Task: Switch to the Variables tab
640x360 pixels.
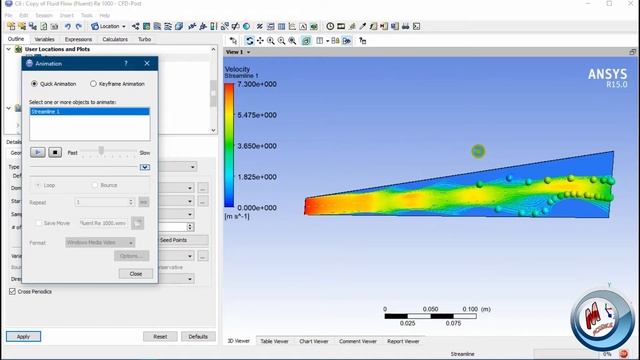Action: [x=44, y=39]
